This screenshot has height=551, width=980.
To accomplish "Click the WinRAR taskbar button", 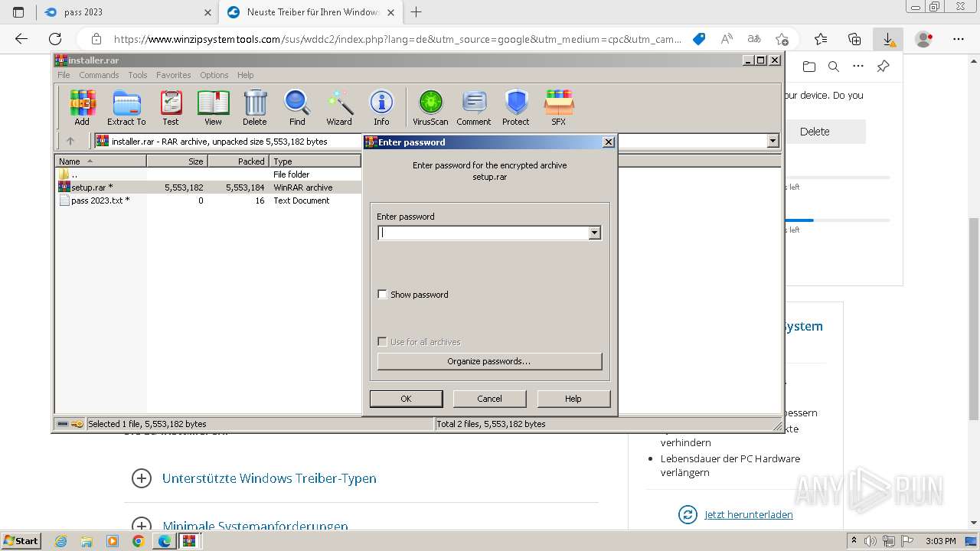I will [189, 541].
